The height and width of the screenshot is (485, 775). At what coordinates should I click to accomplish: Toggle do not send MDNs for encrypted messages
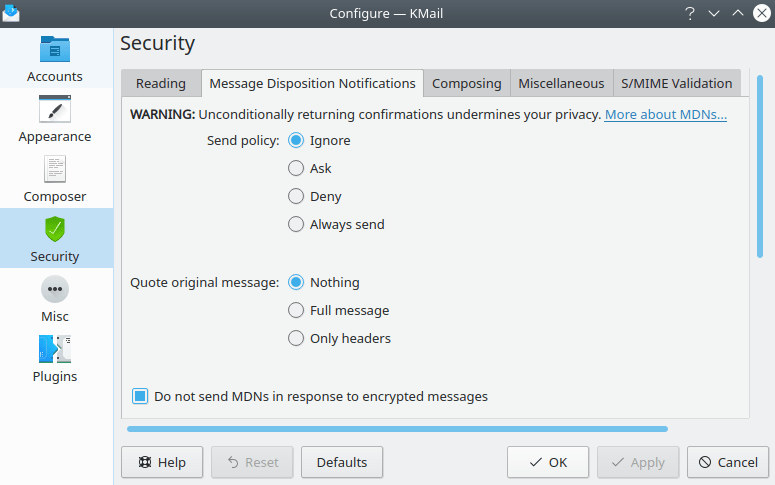(x=141, y=397)
